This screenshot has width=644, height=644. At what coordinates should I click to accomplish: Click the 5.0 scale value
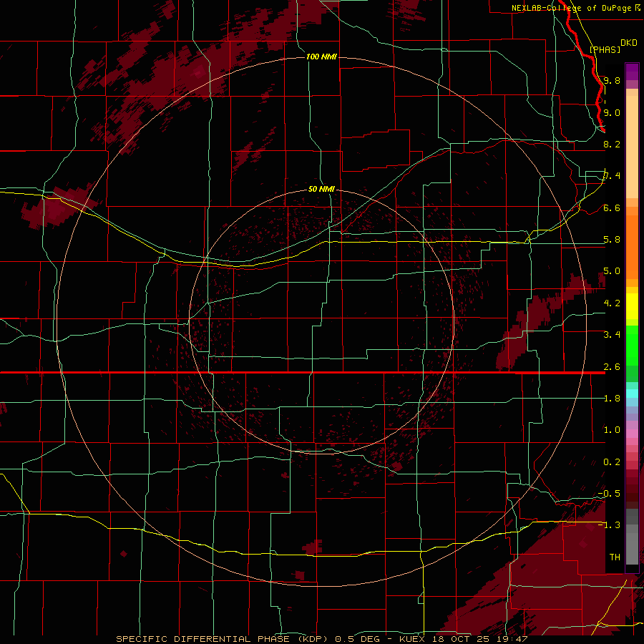[x=612, y=271]
